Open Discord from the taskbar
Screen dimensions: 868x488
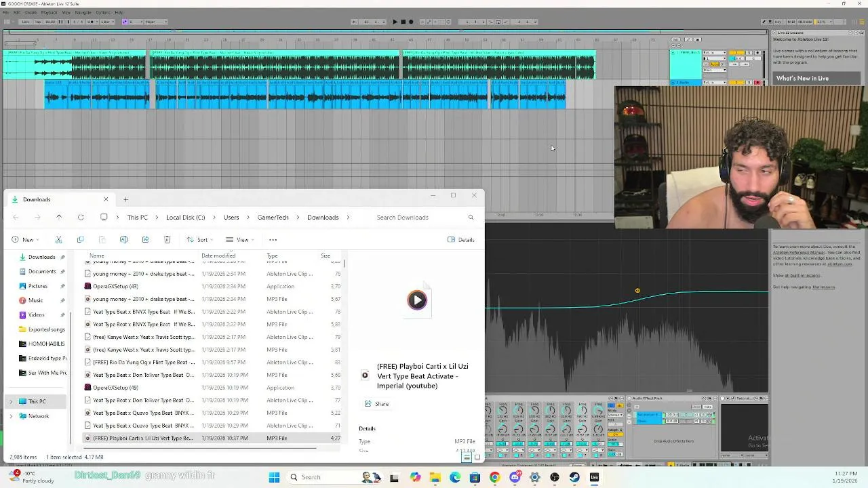coord(515,477)
